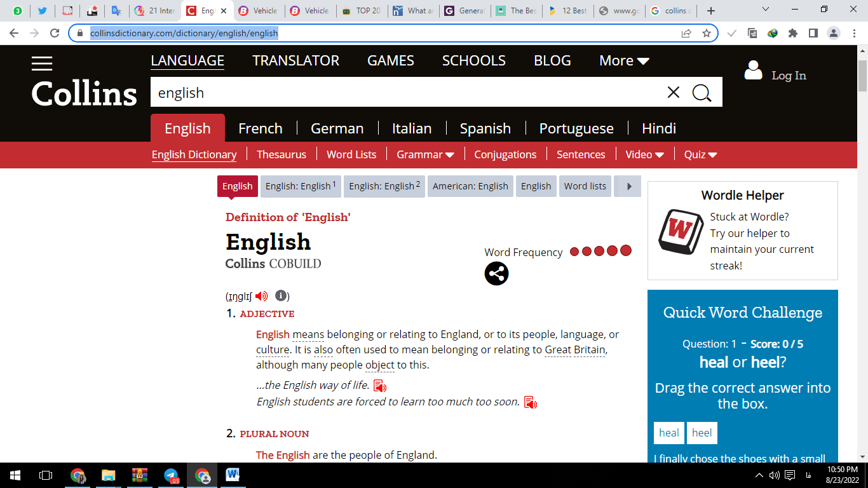Open the Quiz dropdown menu
This screenshot has width=868, height=488.
700,154
